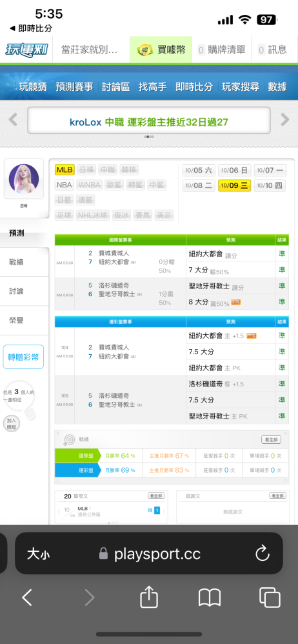Tap the playsport.cc address field
The height and width of the screenshot is (644, 298).
(x=149, y=553)
